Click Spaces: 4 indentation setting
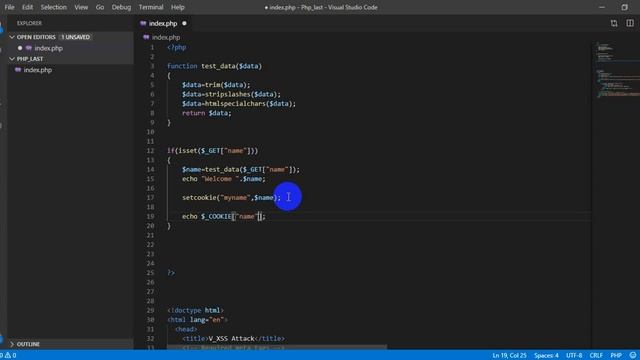Viewport: 640px width, 360px height. 546,356
